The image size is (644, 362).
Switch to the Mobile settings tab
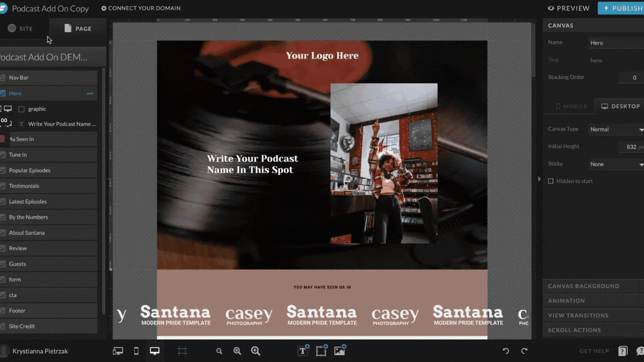(x=571, y=106)
